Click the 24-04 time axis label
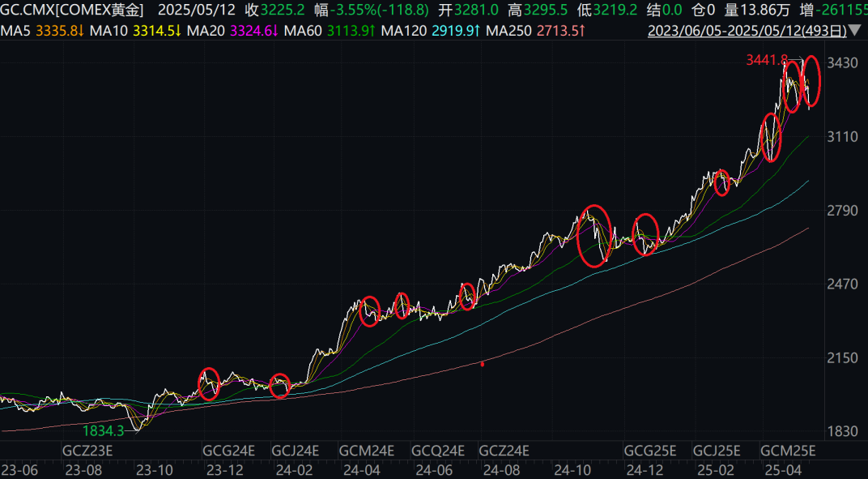The image size is (868, 479). click(361, 470)
